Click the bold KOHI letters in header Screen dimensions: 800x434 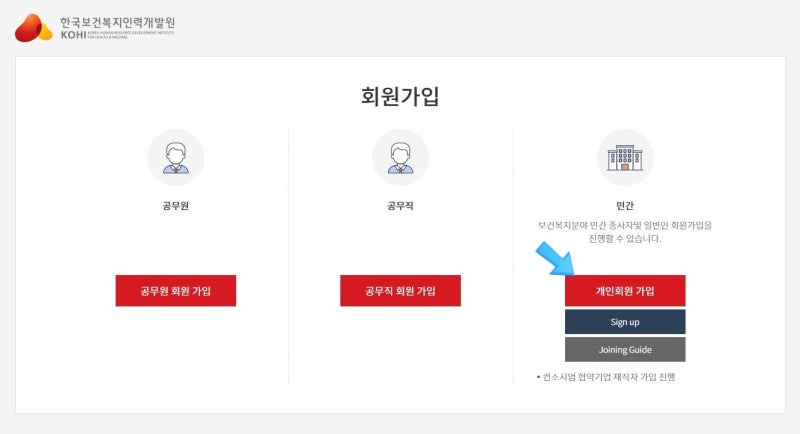pyautogui.click(x=73, y=35)
